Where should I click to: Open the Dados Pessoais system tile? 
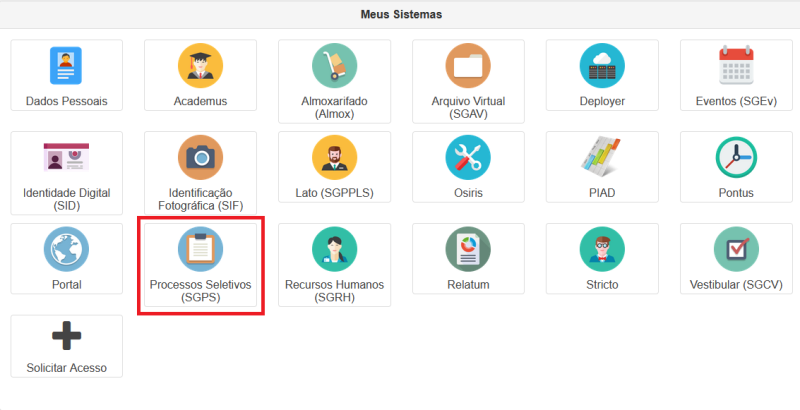click(66, 67)
